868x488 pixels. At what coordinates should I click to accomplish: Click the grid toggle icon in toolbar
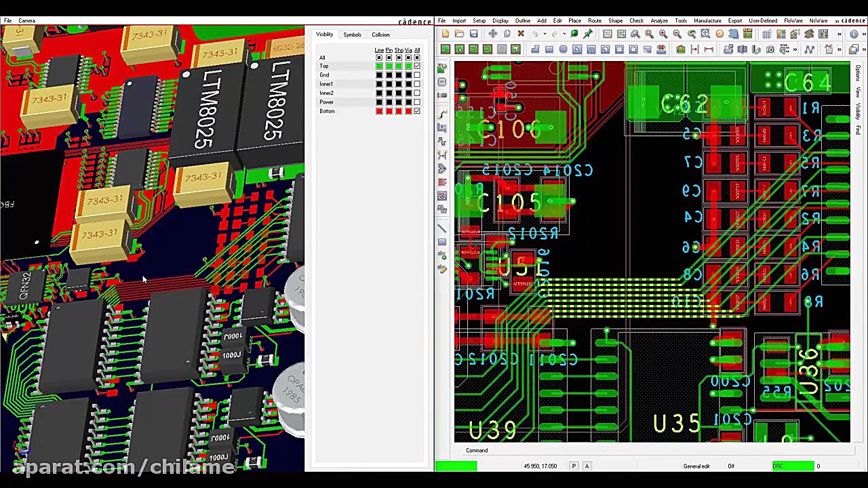click(766, 34)
